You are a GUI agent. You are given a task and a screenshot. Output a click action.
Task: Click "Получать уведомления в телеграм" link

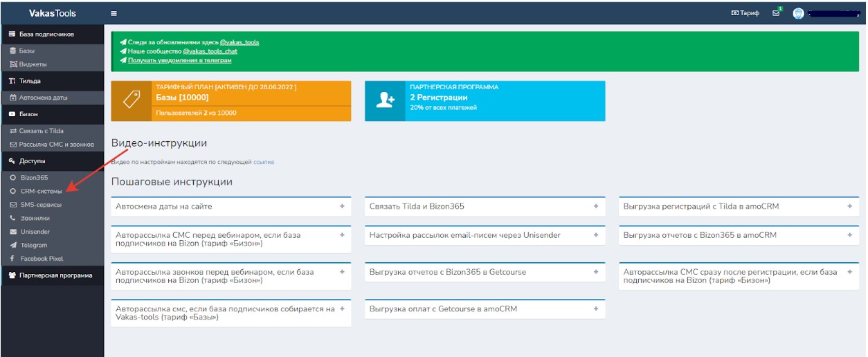pos(179,60)
